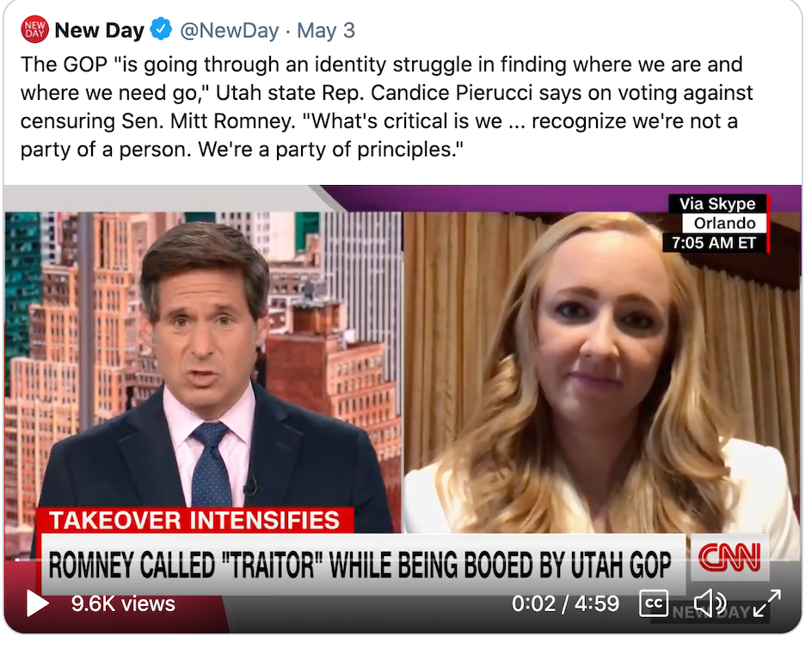Click the CNN logo in video

[729, 558]
